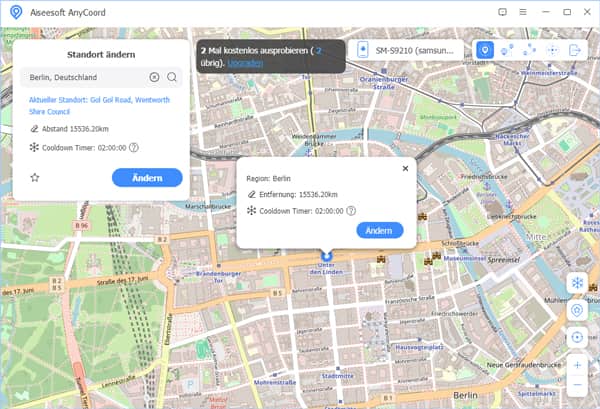
Task: Open the feedback icon in title bar
Action: [x=503, y=11]
